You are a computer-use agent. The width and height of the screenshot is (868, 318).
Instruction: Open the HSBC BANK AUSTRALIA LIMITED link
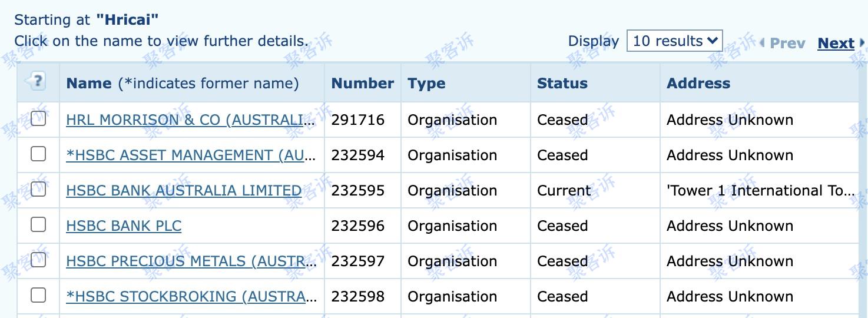pos(184,191)
